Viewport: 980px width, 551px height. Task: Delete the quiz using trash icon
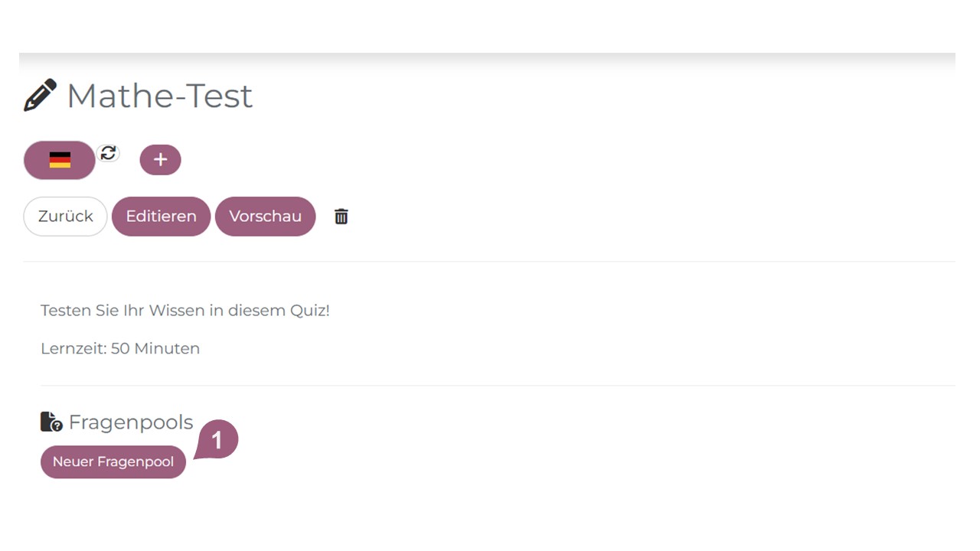point(341,217)
